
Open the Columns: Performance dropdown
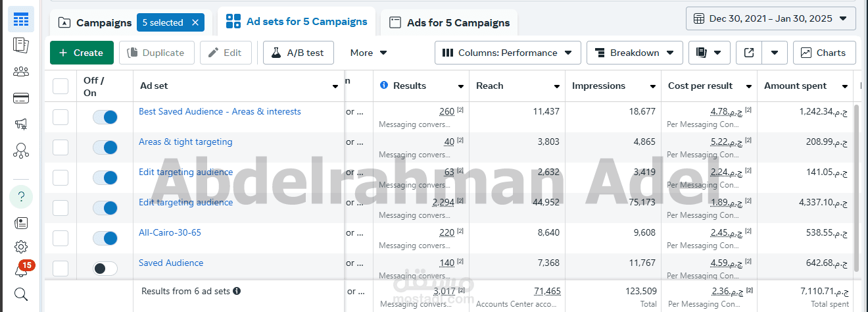pos(508,53)
